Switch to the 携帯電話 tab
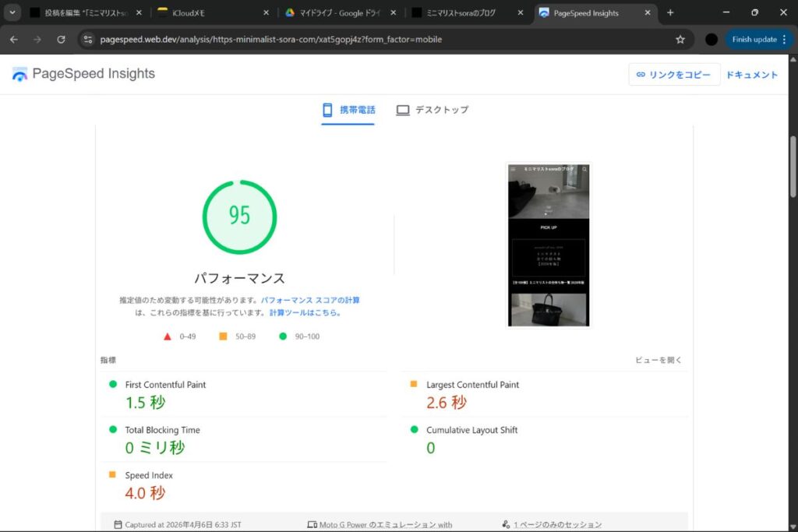This screenshot has width=798, height=532. point(349,110)
